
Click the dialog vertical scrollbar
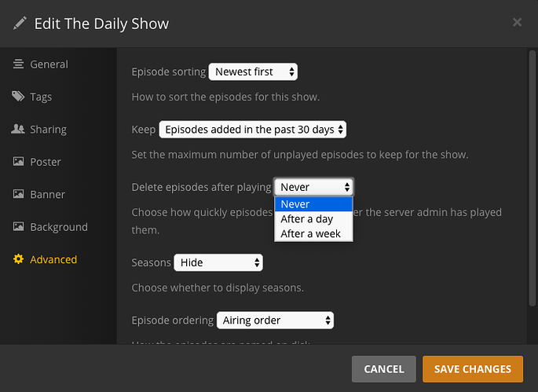[x=533, y=178]
